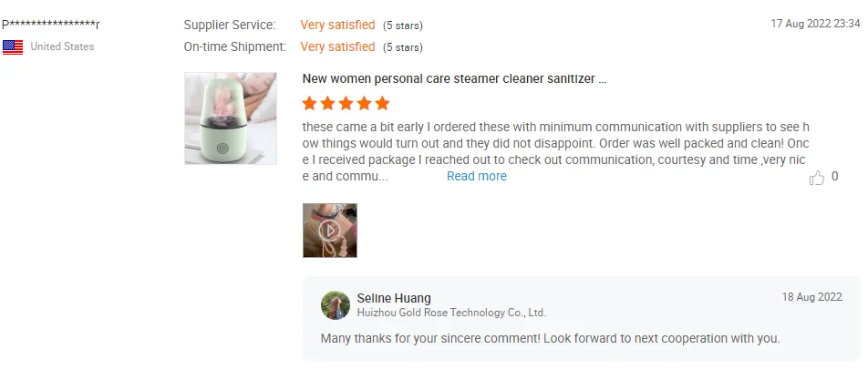
Task: Click Seline Huang's profile avatar
Action: click(336, 305)
